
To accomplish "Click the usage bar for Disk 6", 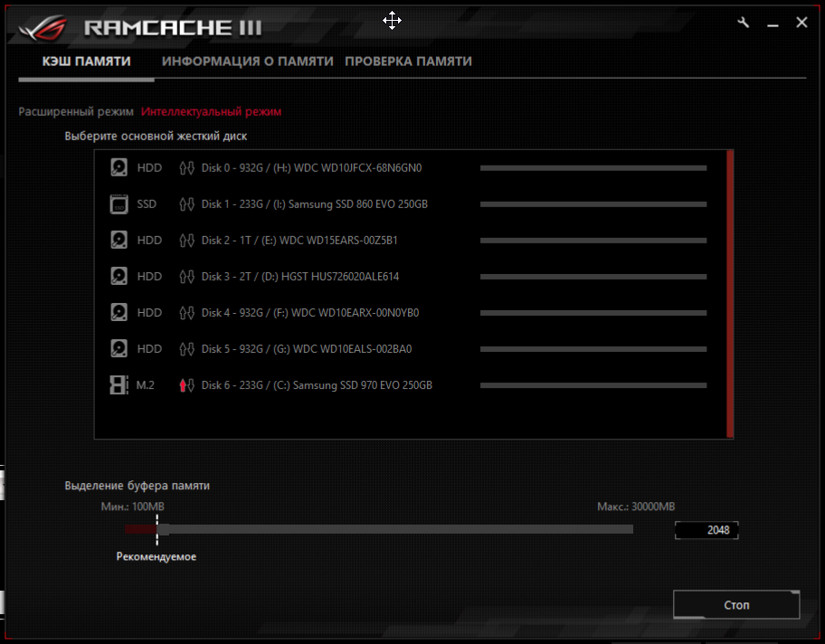I will click(x=593, y=385).
